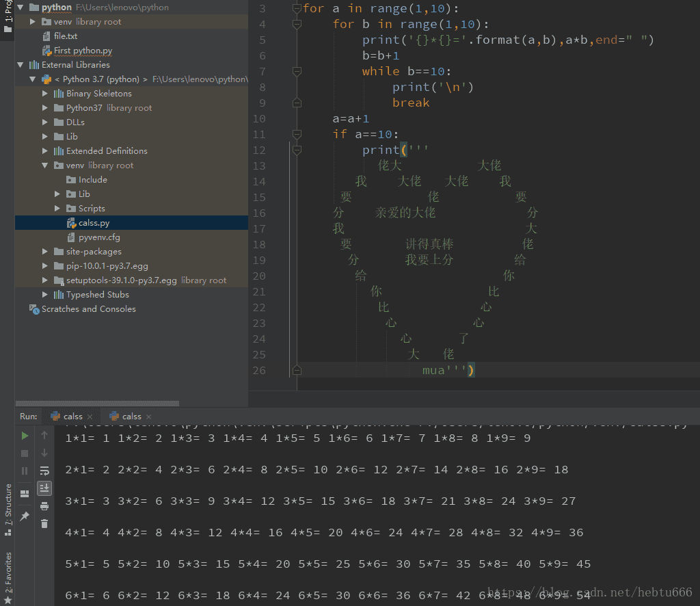Fold the 'for b in range' block at line 4

coord(297,24)
